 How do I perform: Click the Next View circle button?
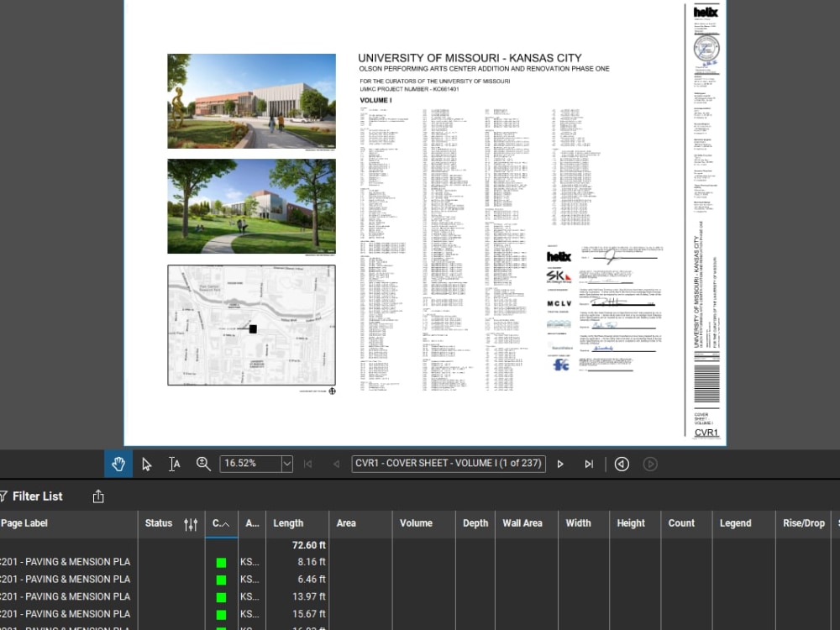tap(650, 464)
